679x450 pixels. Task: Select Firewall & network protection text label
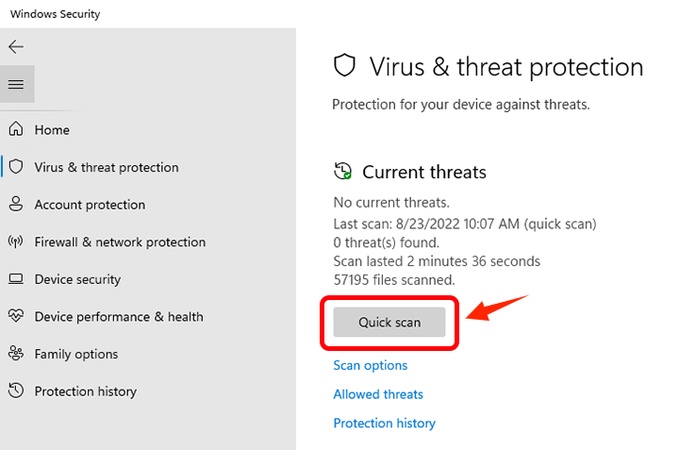[x=120, y=242]
